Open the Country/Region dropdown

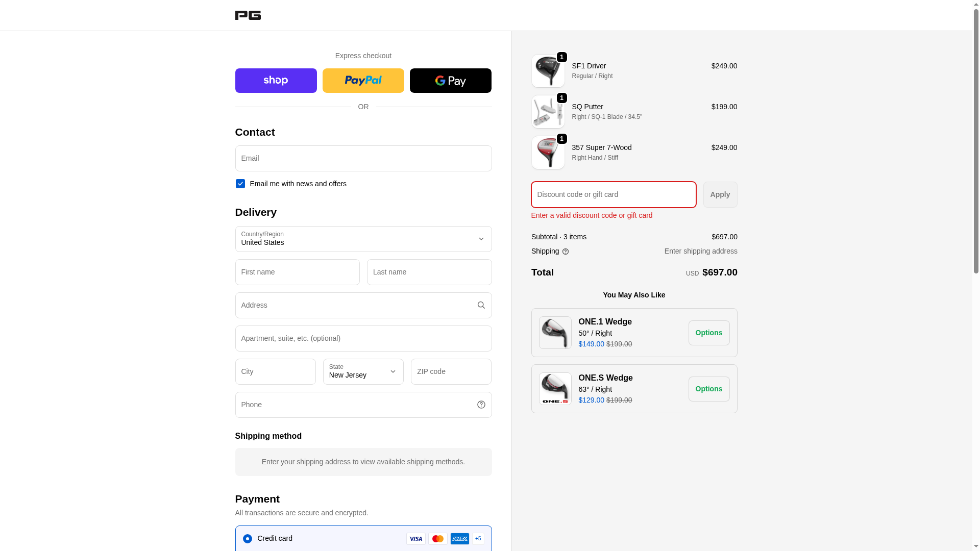363,239
